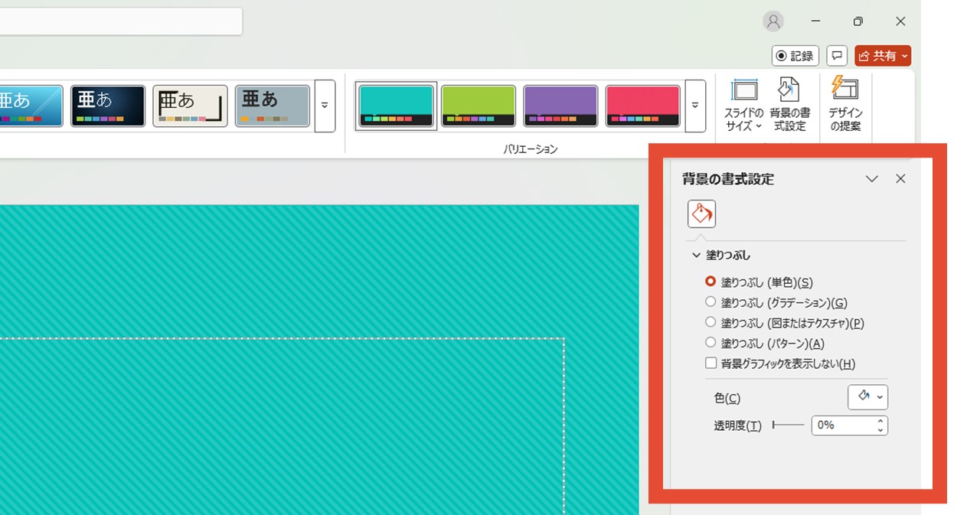The width and height of the screenshot is (980, 515).
Task: Close the 背景の書式設定 pane
Action: click(900, 179)
